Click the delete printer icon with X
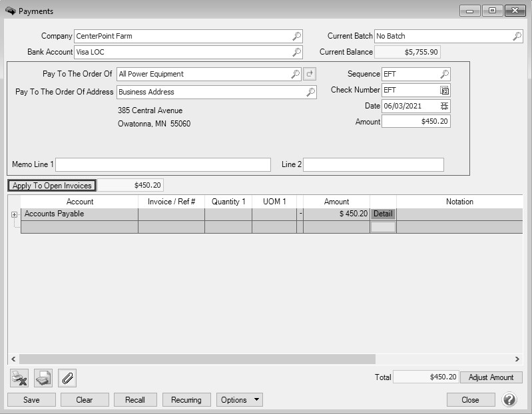532x414 pixels. click(19, 378)
